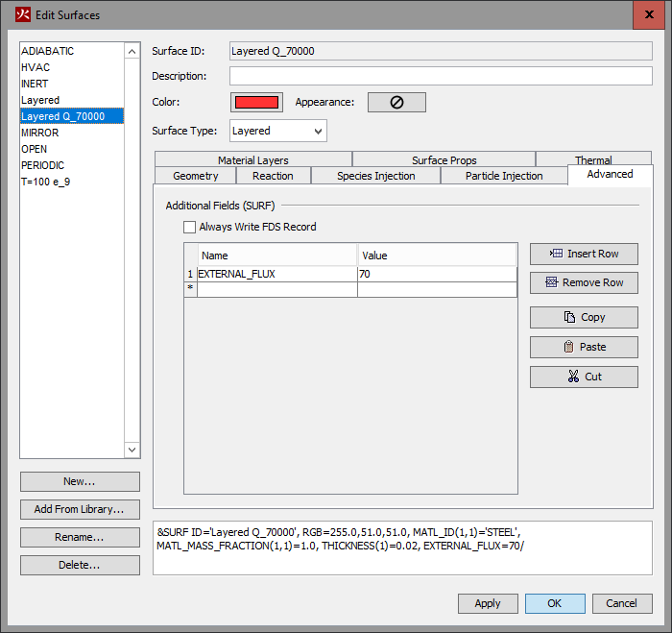This screenshot has height=633, width=672.
Task: Click the Value column header
Action: click(x=437, y=256)
